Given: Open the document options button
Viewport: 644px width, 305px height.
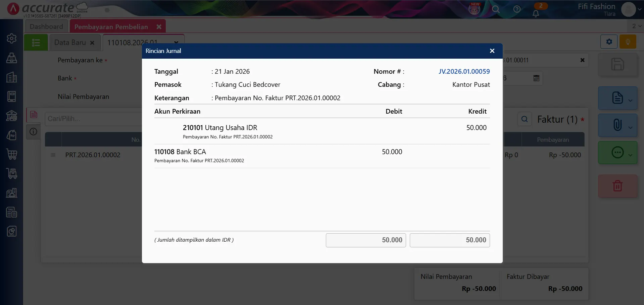Looking at the screenshot, I should tap(617, 98).
